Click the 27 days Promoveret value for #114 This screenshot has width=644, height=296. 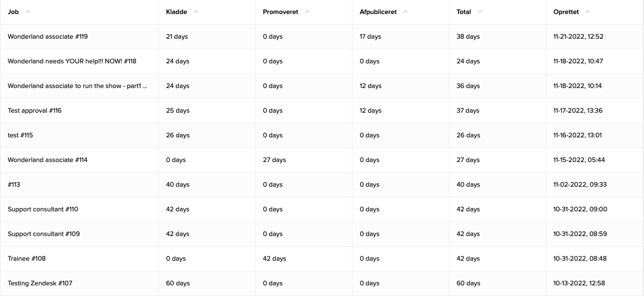275,160
